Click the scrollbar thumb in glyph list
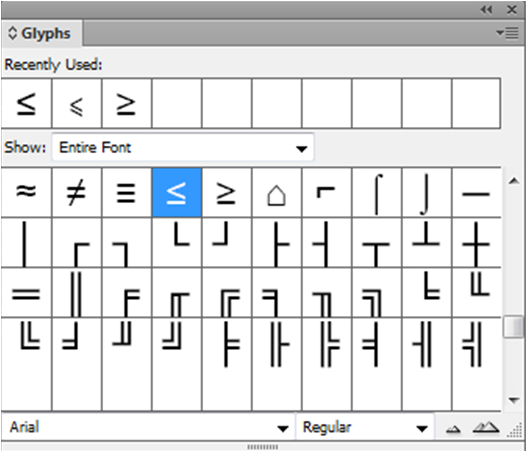This screenshot has height=452, width=527. point(514,326)
